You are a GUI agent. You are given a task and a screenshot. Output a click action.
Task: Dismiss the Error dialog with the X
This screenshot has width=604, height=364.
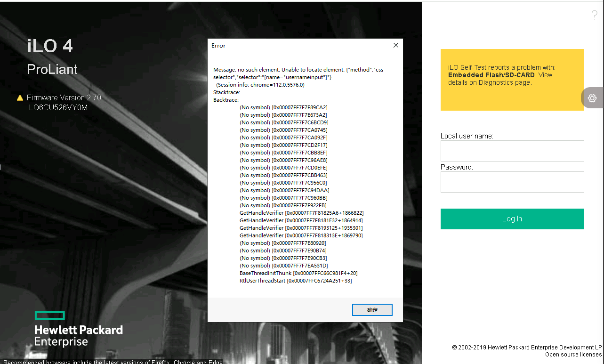point(395,45)
